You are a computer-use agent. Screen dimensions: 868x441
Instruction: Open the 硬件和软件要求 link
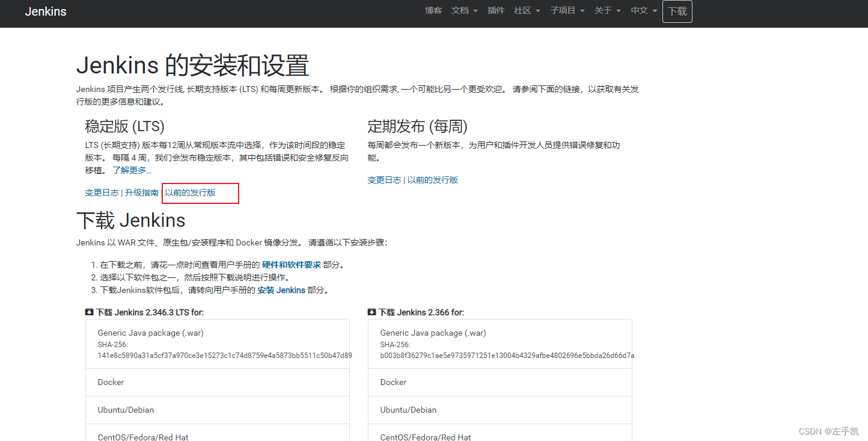pos(293,264)
